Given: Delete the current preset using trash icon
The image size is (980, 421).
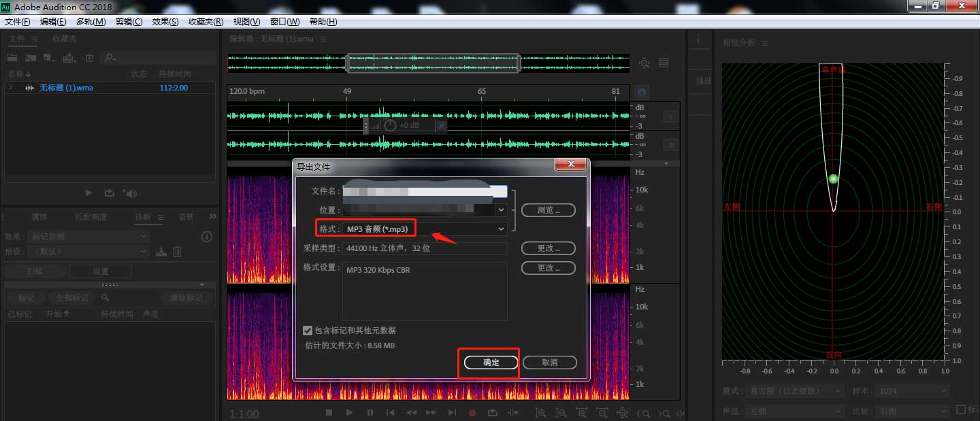Looking at the screenshot, I should pos(176,252).
